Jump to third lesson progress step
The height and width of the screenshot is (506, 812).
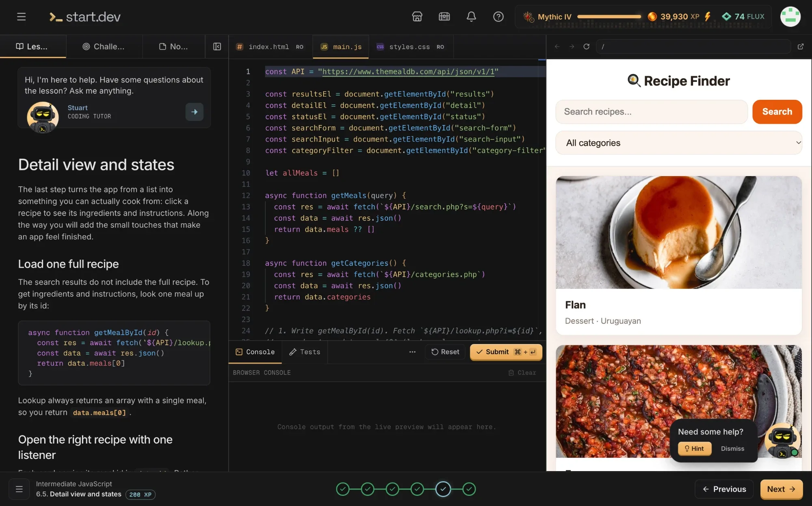tap(392, 489)
